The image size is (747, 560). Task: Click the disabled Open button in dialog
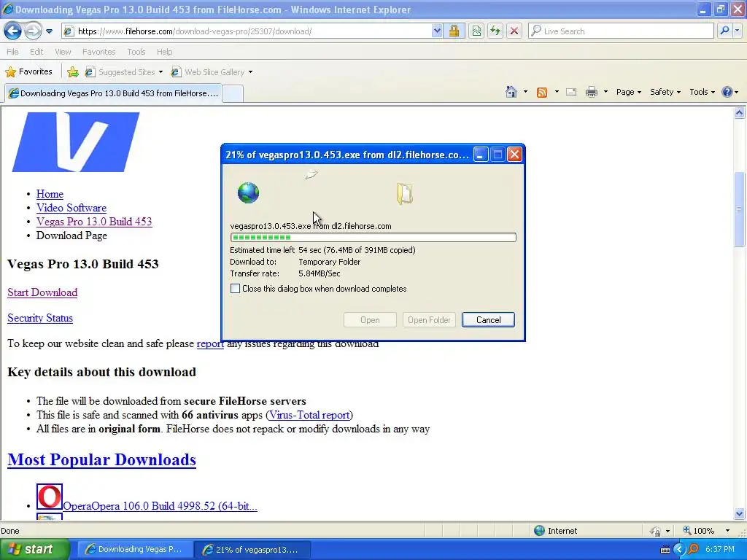pos(370,320)
